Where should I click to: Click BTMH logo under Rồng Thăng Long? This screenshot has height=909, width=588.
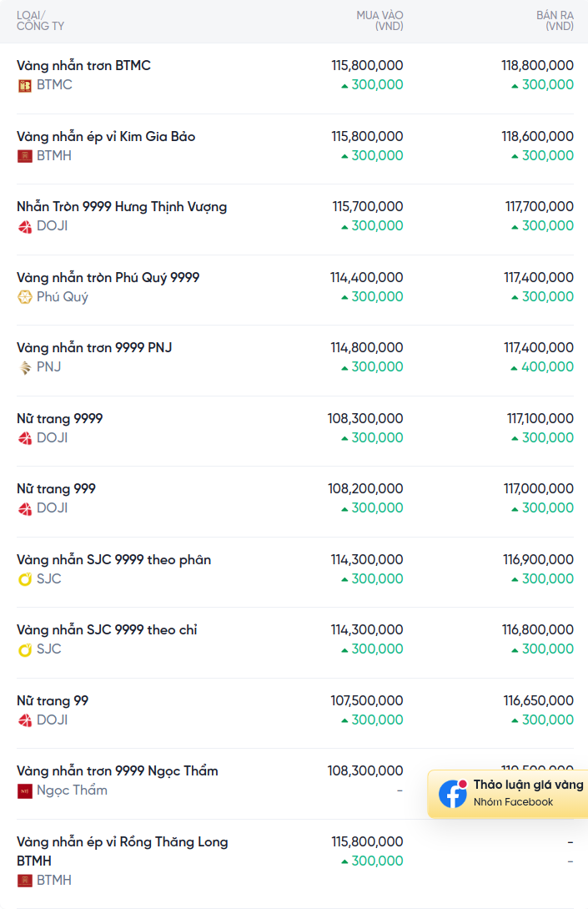point(24,881)
